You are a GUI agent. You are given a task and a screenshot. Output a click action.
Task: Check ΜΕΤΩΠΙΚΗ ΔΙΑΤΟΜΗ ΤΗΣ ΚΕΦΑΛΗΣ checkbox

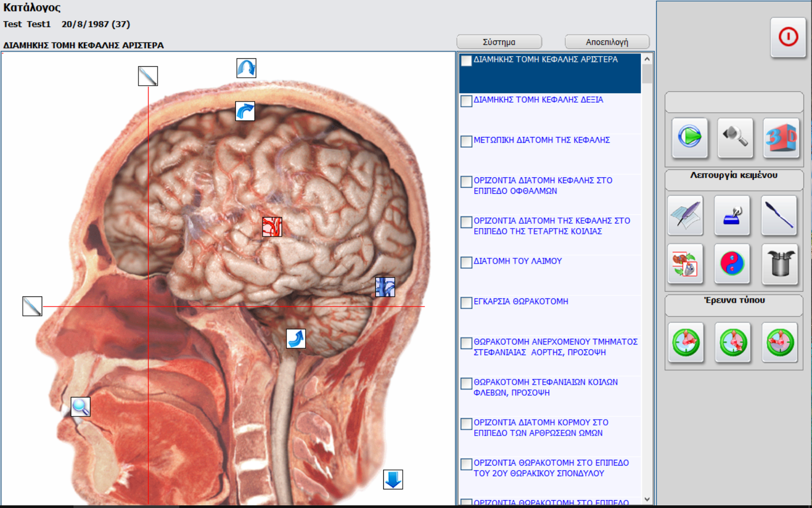466,141
